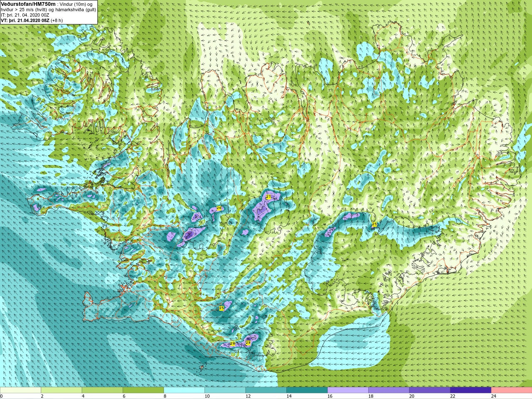Image resolution: width=532 pixels, height=399 pixels.
Task: Choose the dark indigo 22–24 m/s legend swatch
Action: (471, 390)
